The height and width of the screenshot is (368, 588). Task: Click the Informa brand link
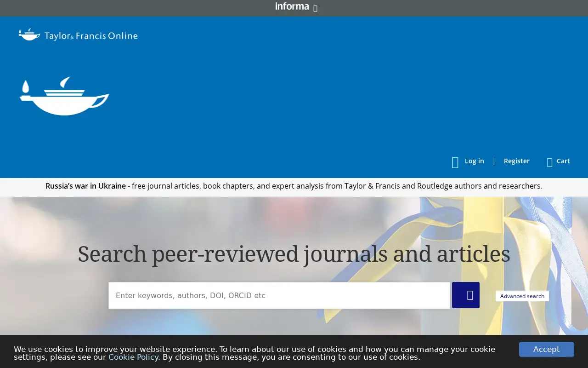[x=292, y=6]
